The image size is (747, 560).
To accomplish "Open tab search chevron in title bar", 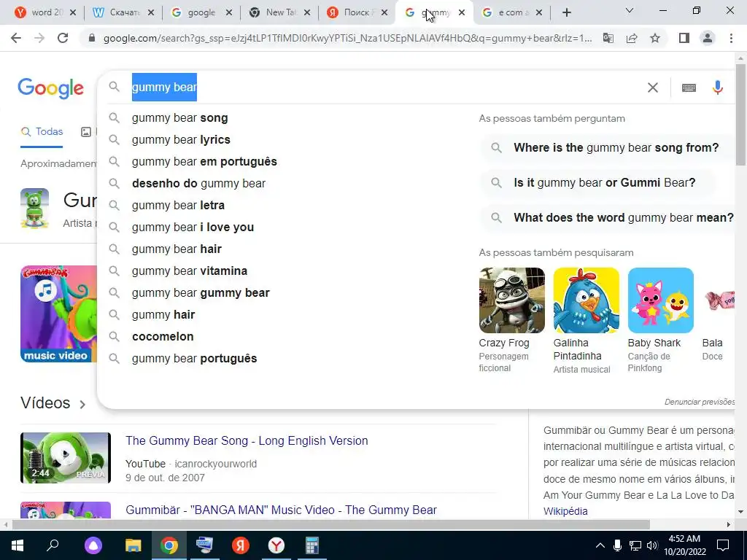I will [630, 10].
